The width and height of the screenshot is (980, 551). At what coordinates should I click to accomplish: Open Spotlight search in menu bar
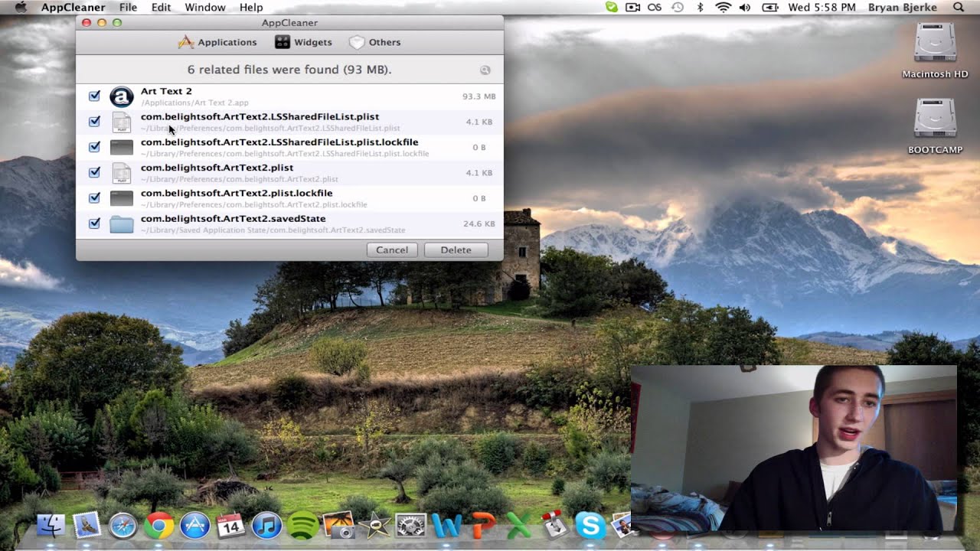(959, 7)
